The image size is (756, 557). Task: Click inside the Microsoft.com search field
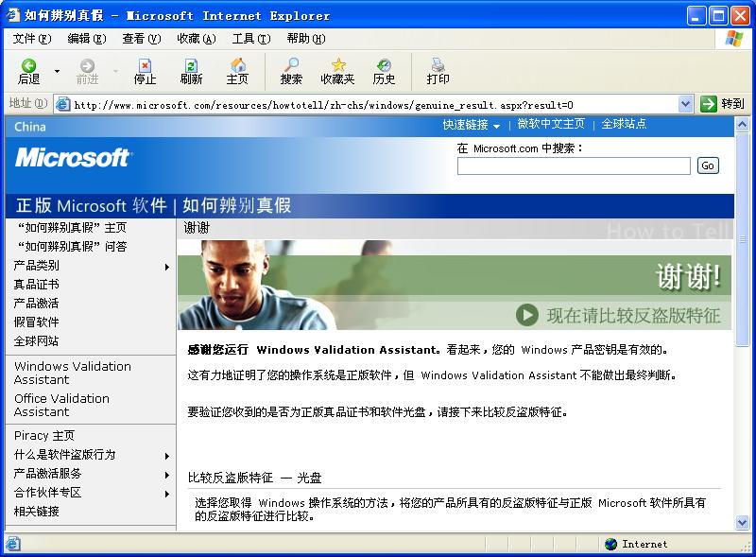[574, 165]
